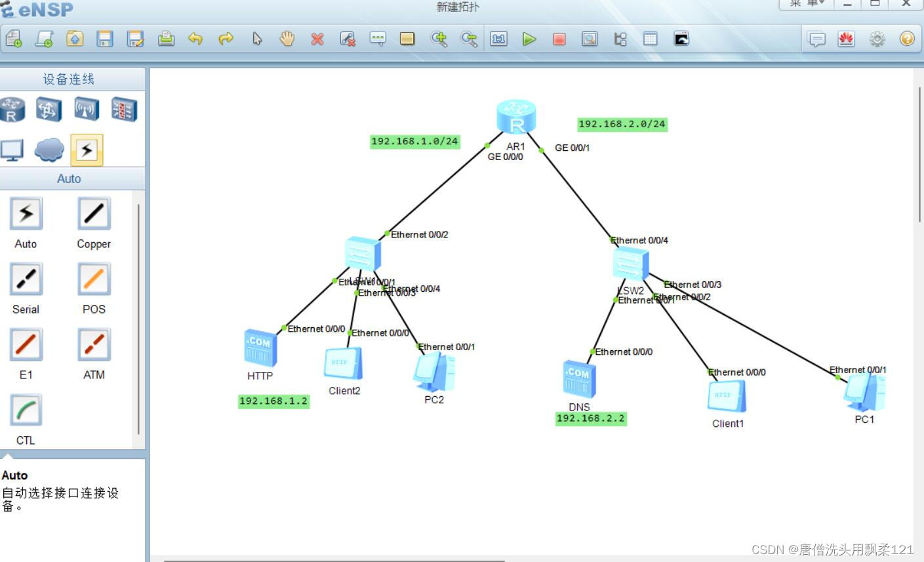Start all devices with green play button

point(529,39)
